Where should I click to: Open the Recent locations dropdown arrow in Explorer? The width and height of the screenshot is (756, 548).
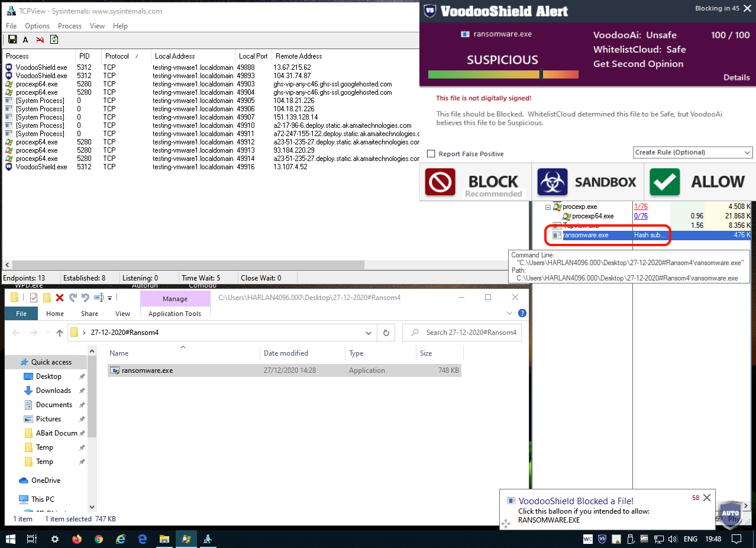click(47, 333)
